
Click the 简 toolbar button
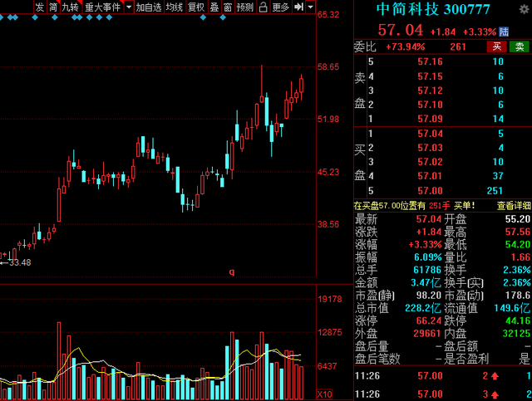coord(53,7)
